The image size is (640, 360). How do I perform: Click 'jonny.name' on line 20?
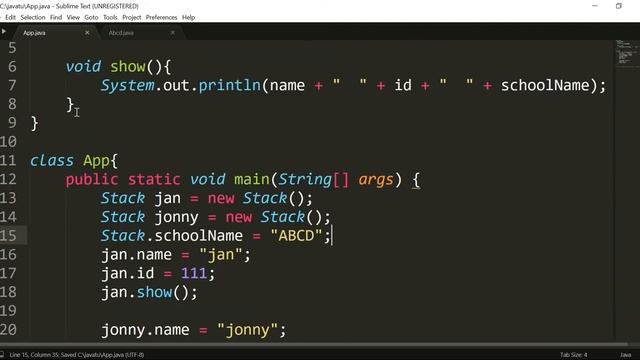145,330
